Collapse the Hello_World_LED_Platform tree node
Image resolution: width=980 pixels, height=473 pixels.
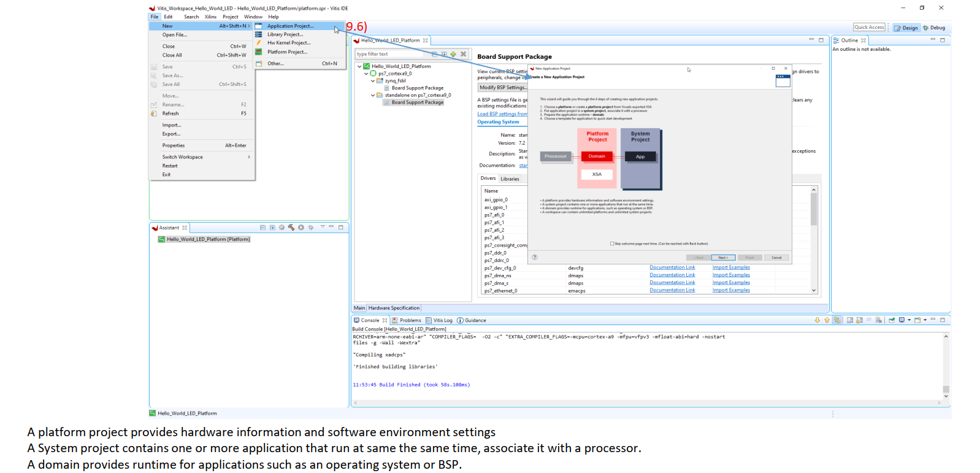359,66
